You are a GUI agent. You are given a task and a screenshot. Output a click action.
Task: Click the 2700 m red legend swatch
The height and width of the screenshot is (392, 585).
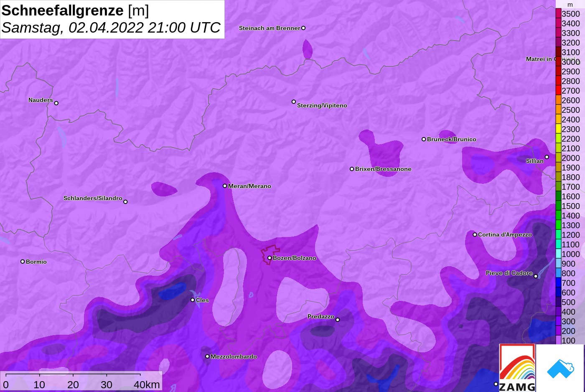[x=558, y=91]
